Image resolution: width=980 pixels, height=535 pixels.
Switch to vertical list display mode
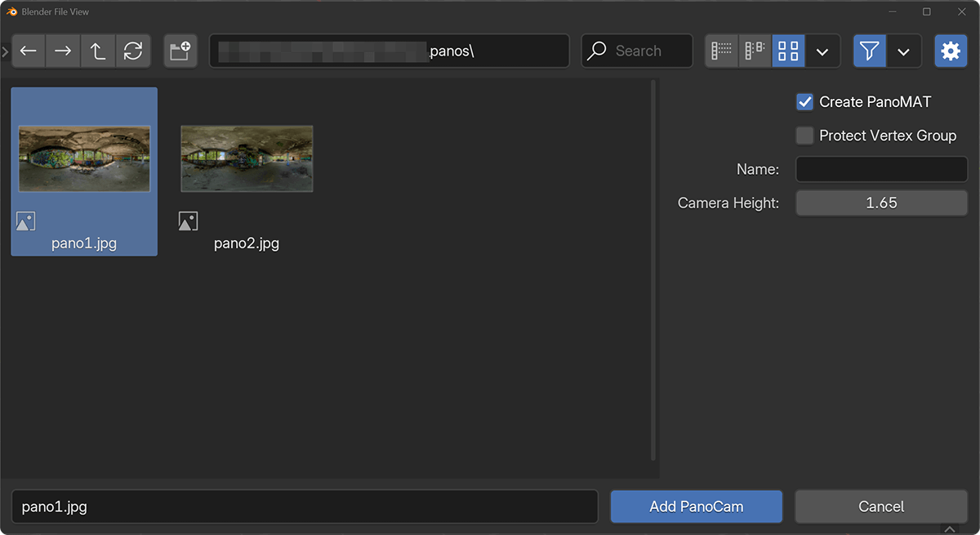tap(721, 51)
